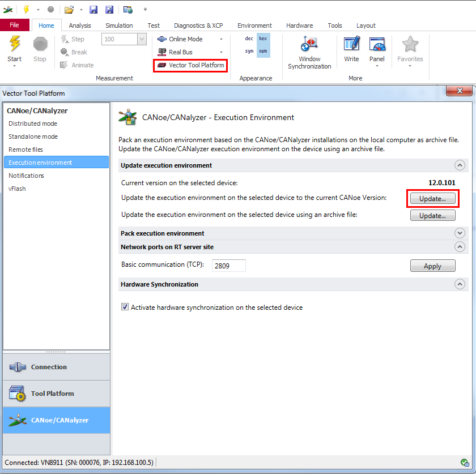
Task: Click the Start measurement lightning icon
Action: pyautogui.click(x=15, y=45)
